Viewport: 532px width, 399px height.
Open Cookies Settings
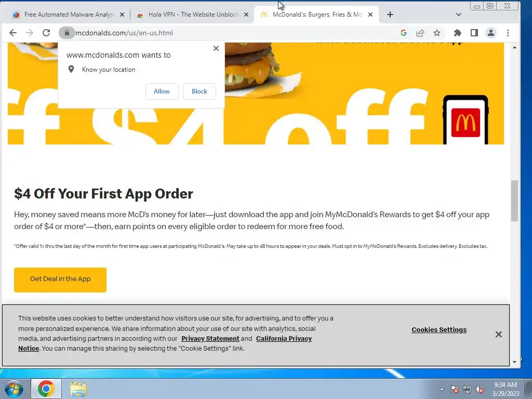pos(439,330)
